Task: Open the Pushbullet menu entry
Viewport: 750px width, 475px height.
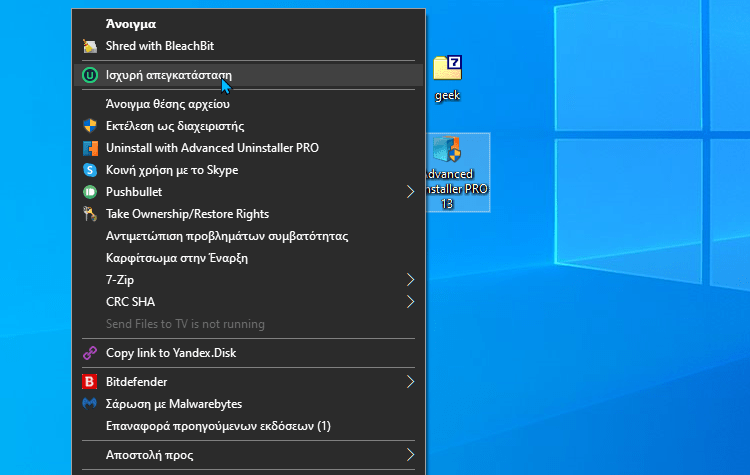Action: tap(248, 192)
